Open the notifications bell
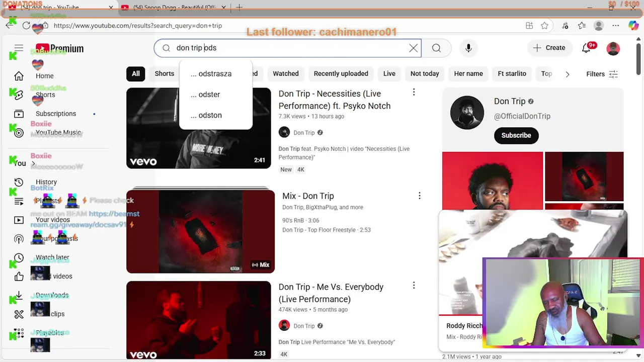The height and width of the screenshot is (362, 644). click(587, 48)
